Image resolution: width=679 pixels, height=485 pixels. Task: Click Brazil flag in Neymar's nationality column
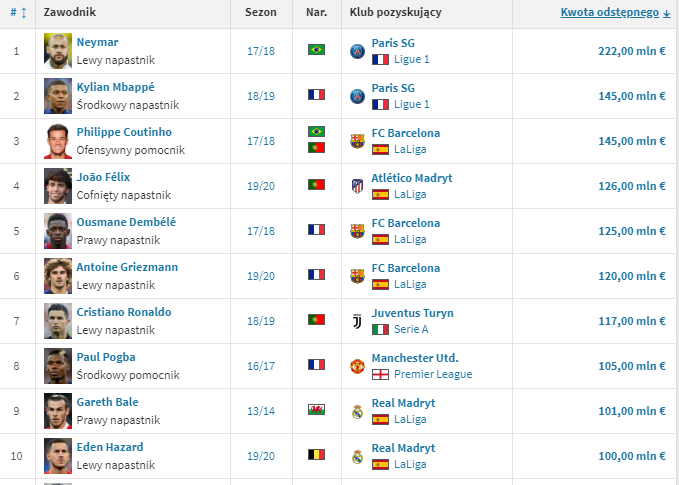317,49
